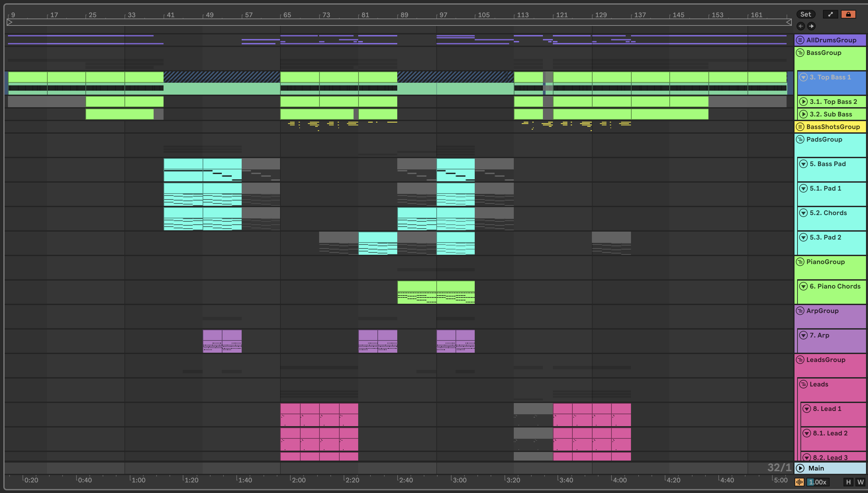Click the 32/1 grid size indicator

click(779, 468)
